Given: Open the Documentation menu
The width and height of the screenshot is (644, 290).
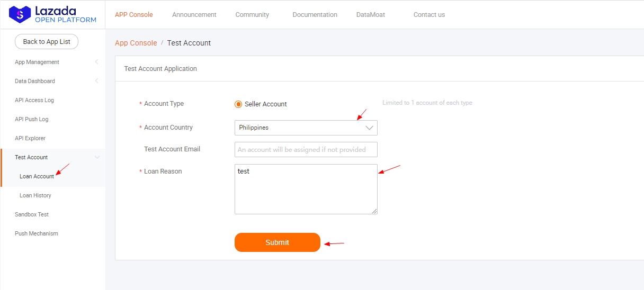Looking at the screenshot, I should 315,15.
